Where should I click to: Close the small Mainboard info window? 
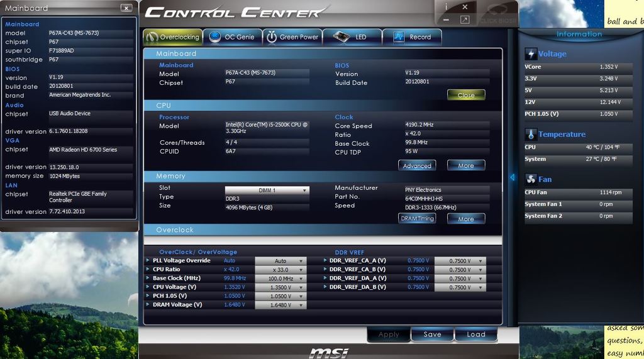click(126, 8)
